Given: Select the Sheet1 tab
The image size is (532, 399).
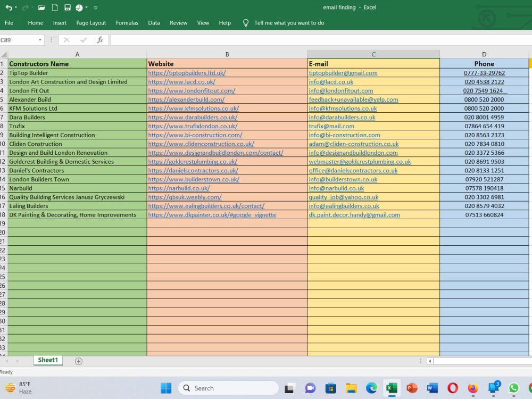Looking at the screenshot, I should [48, 360].
